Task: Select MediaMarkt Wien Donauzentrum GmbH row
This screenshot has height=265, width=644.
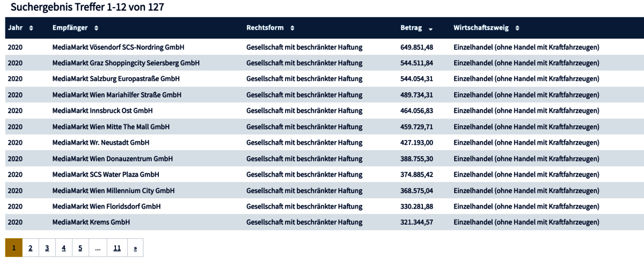Action: 112,159
